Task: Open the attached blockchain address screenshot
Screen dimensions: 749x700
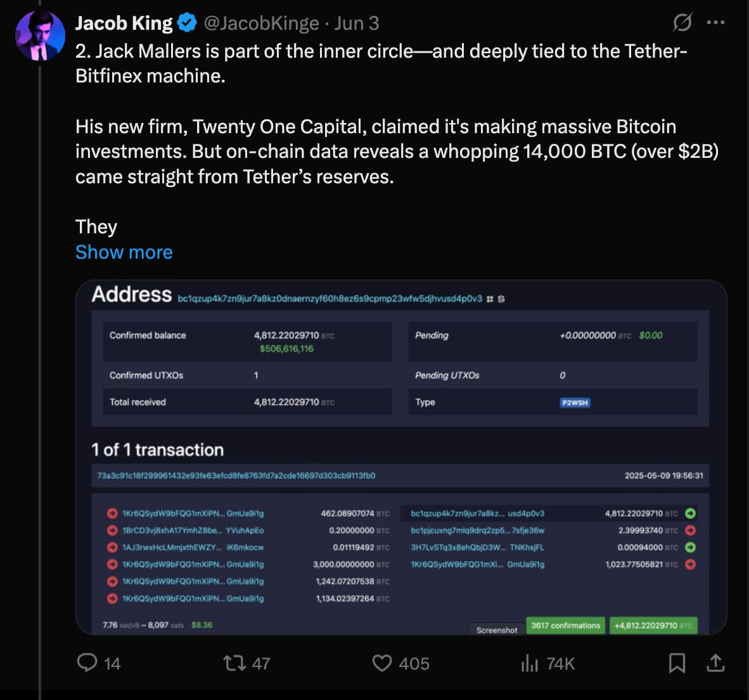Action: click(400, 457)
